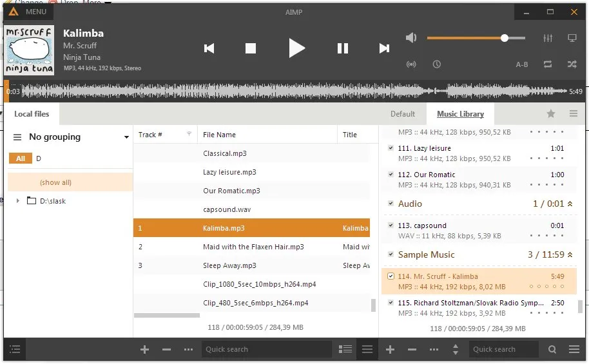589x364 pixels.
Task: Toggle checkbox for Sample Music group
Action: [391, 254]
